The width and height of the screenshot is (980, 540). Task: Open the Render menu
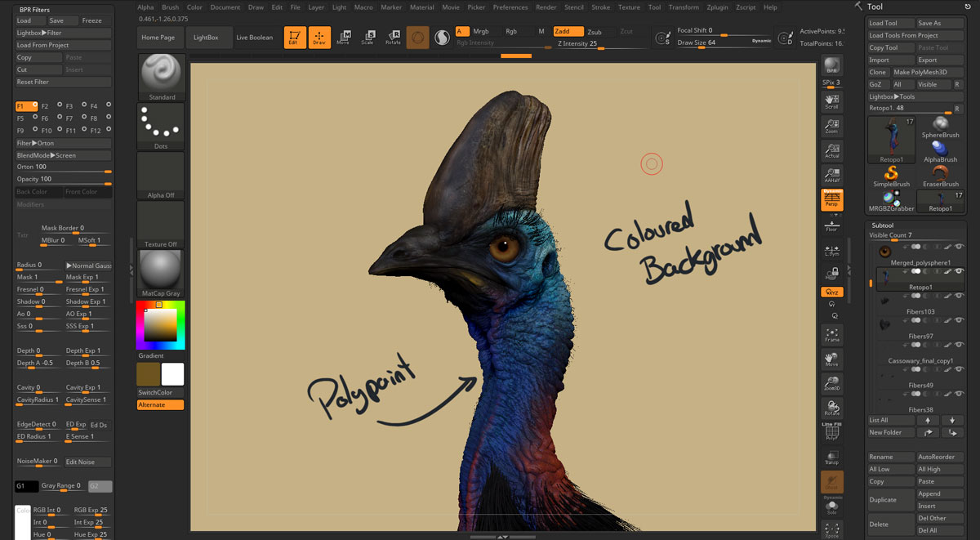point(546,7)
